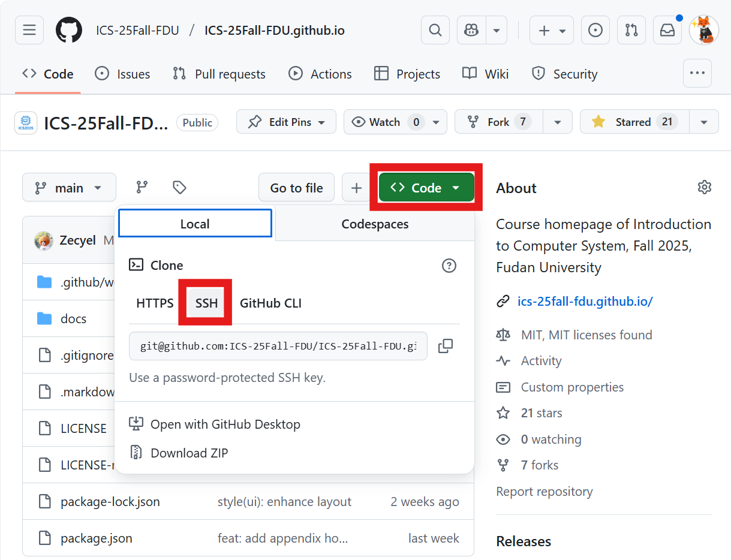Open the notifications inbox icon

click(x=667, y=30)
